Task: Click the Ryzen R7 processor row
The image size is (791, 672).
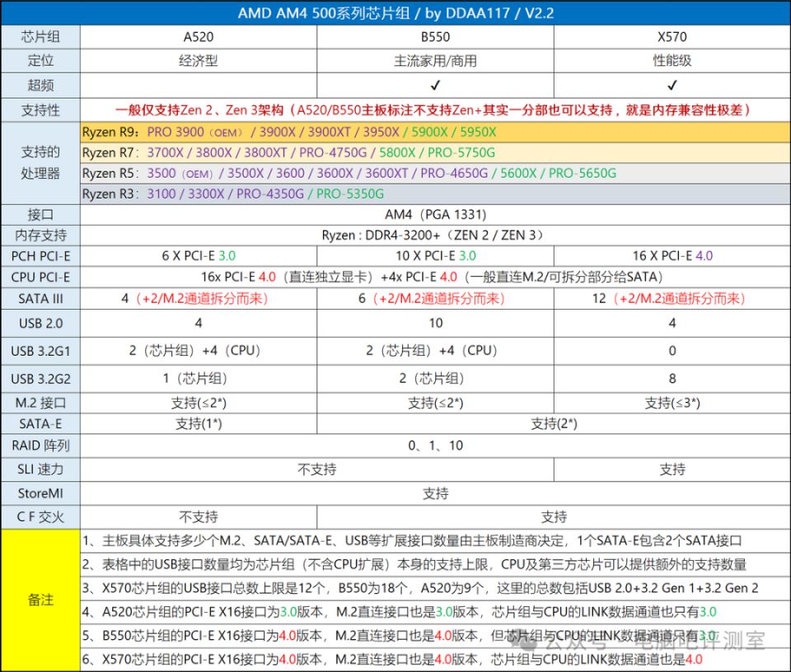Action: 435,152
